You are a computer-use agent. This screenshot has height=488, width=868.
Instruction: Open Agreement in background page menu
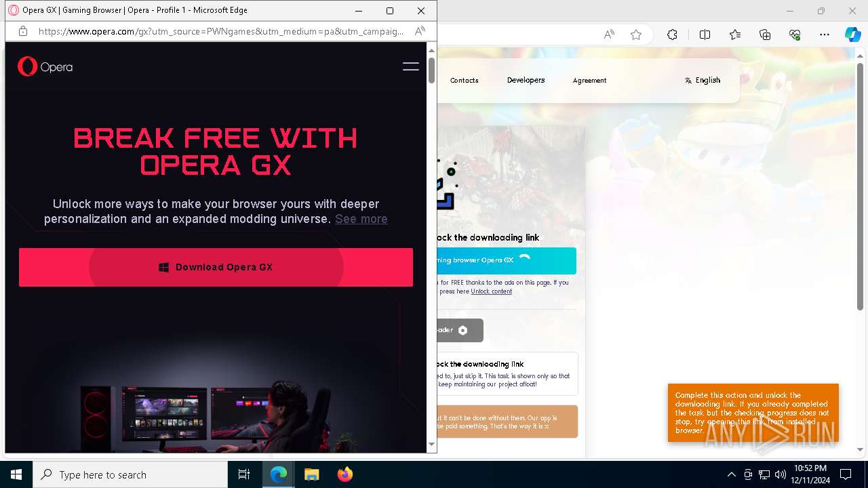coord(589,80)
